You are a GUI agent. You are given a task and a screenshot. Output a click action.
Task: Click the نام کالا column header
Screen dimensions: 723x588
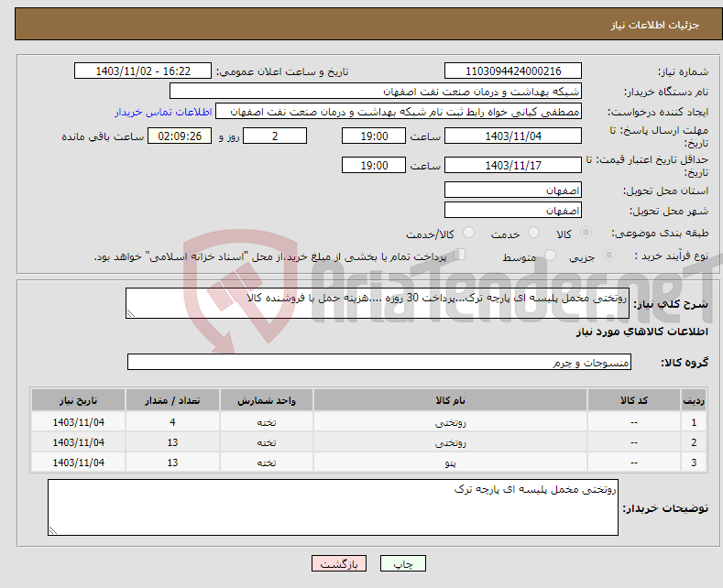(x=450, y=400)
